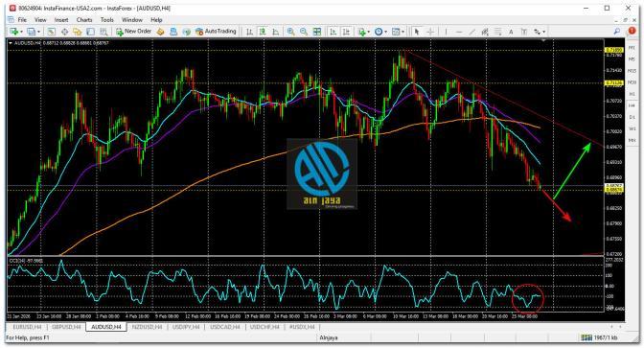Click the globe signals icon in toolbar

pos(187,32)
